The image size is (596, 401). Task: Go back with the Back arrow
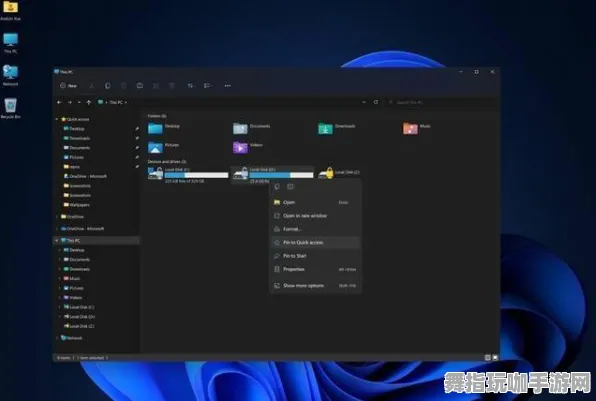coord(59,102)
